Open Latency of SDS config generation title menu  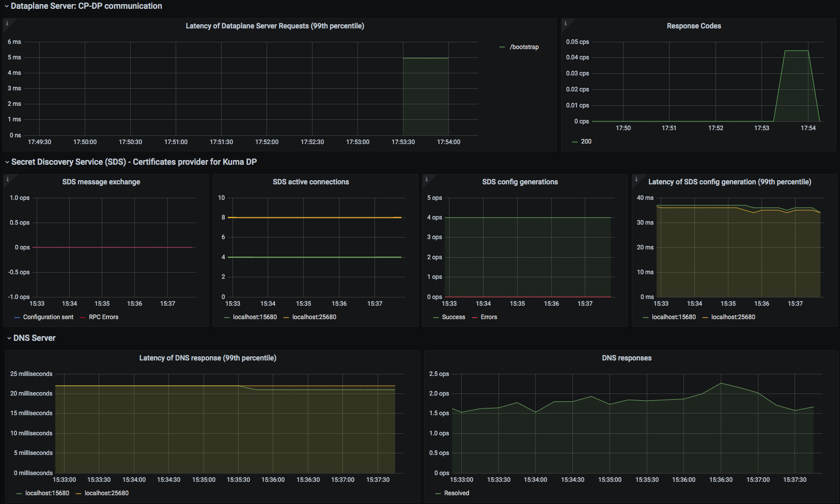pos(729,182)
